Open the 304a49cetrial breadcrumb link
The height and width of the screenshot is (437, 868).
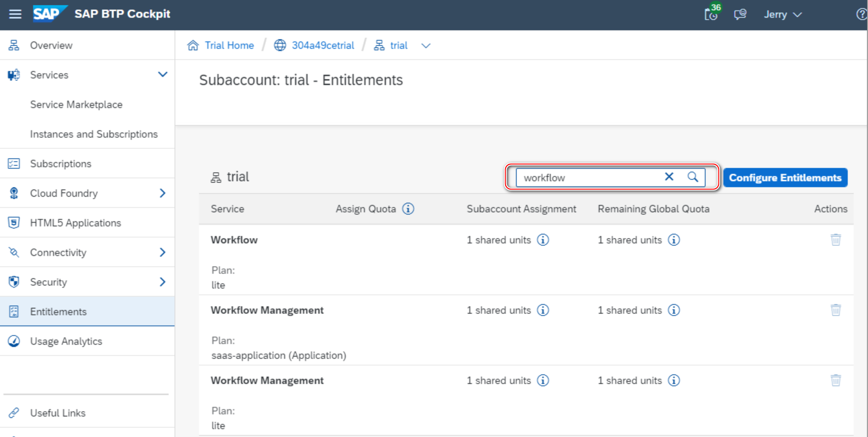point(323,45)
